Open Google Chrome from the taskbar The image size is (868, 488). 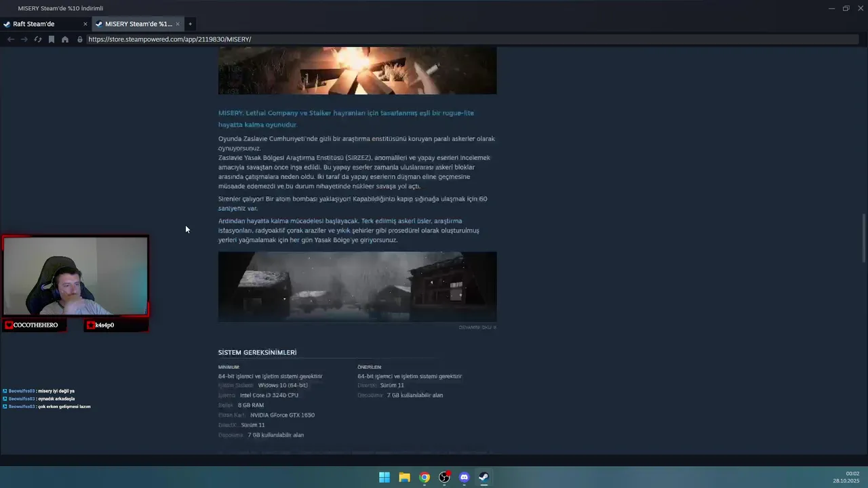click(x=425, y=477)
